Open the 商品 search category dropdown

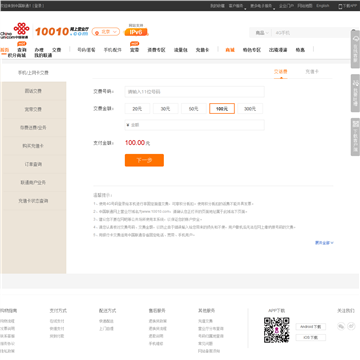[x=262, y=33]
